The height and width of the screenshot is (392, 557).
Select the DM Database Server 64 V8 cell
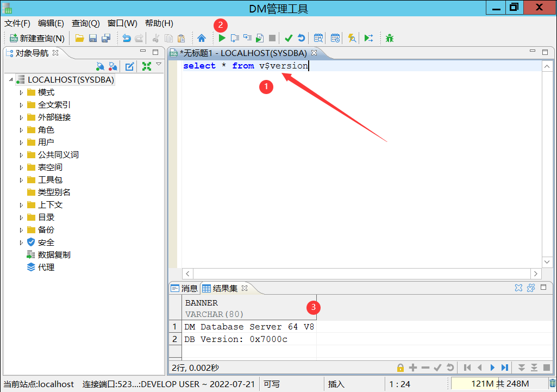(x=249, y=327)
